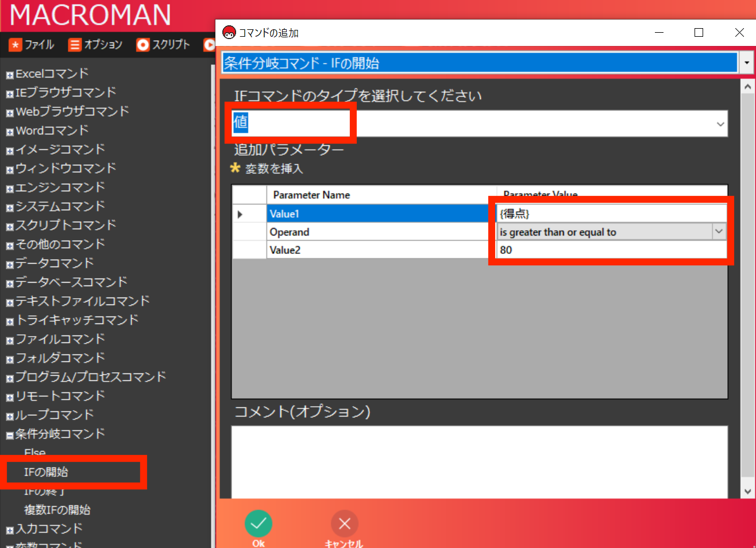This screenshot has height=548, width=756.
Task: Expand the IEブラウザコマンド tree node
Action: 10,94
